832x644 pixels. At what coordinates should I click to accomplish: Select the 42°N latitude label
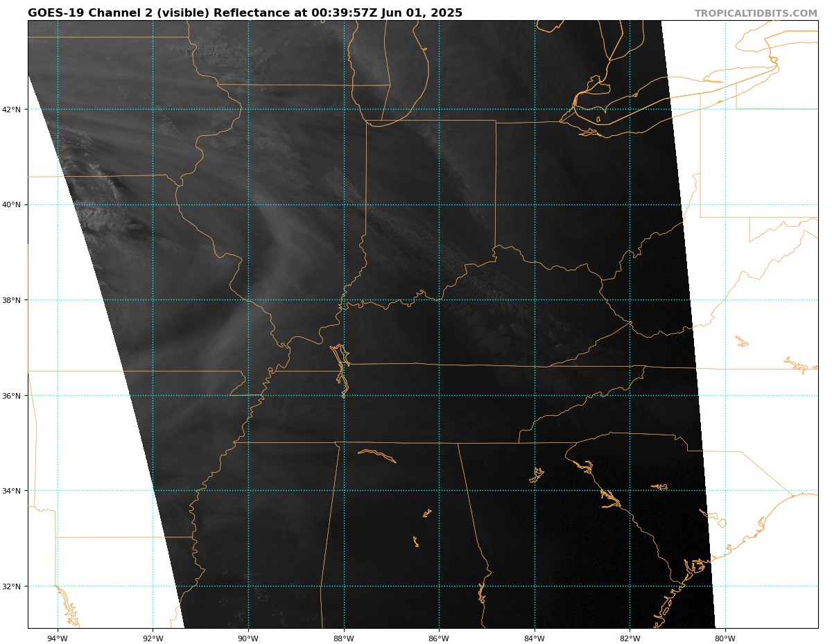[12, 110]
